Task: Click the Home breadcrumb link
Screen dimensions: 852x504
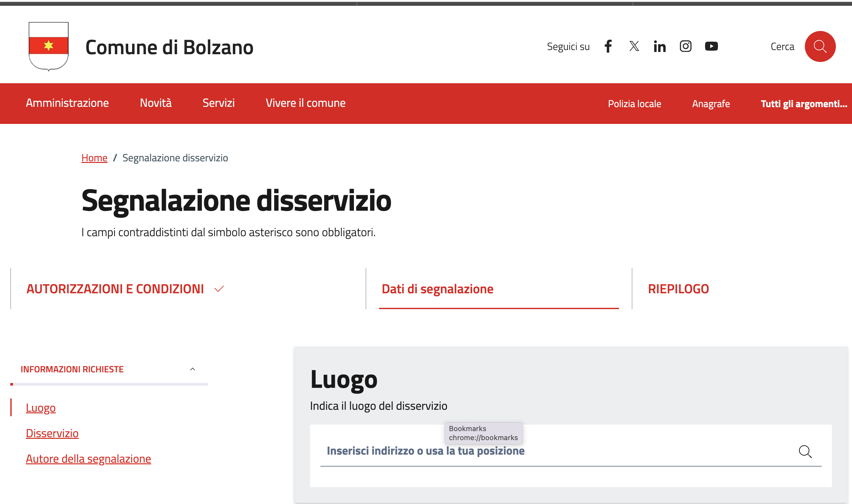Action: pos(94,158)
